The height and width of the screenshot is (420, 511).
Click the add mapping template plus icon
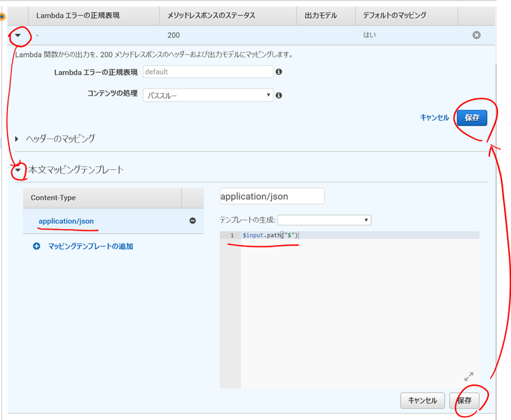point(36,246)
